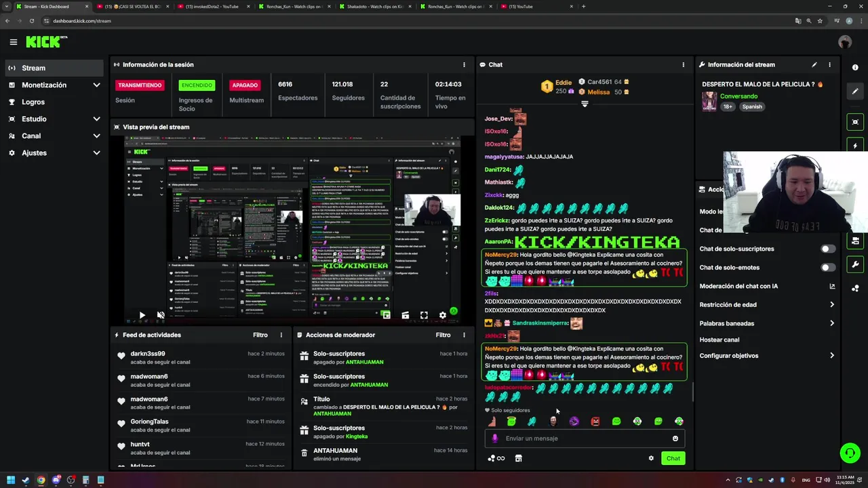Click the GoriongTalas follow entry
Screen dimensions: 868x488
201,426
